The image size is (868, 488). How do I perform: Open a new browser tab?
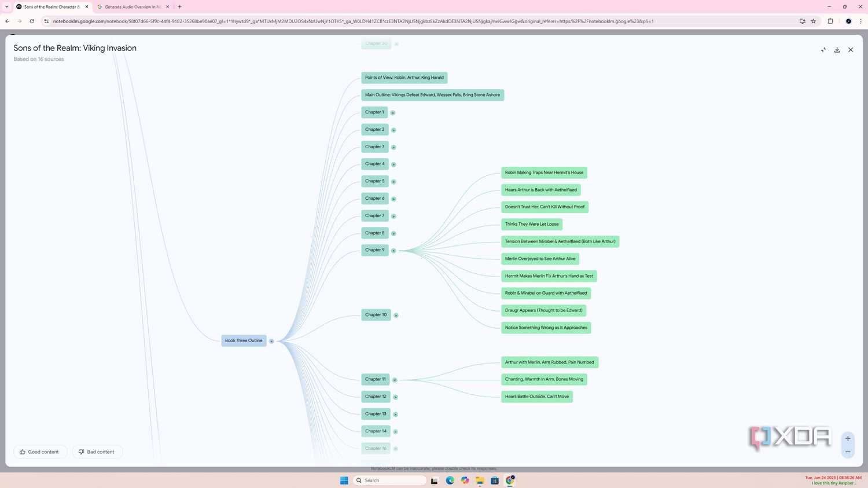tap(179, 7)
